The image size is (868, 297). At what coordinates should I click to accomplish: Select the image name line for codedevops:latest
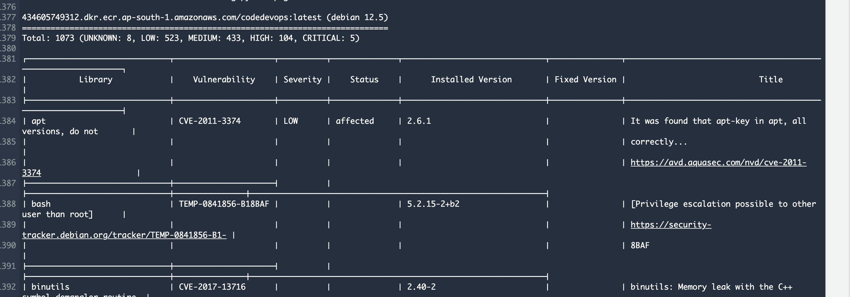point(205,17)
